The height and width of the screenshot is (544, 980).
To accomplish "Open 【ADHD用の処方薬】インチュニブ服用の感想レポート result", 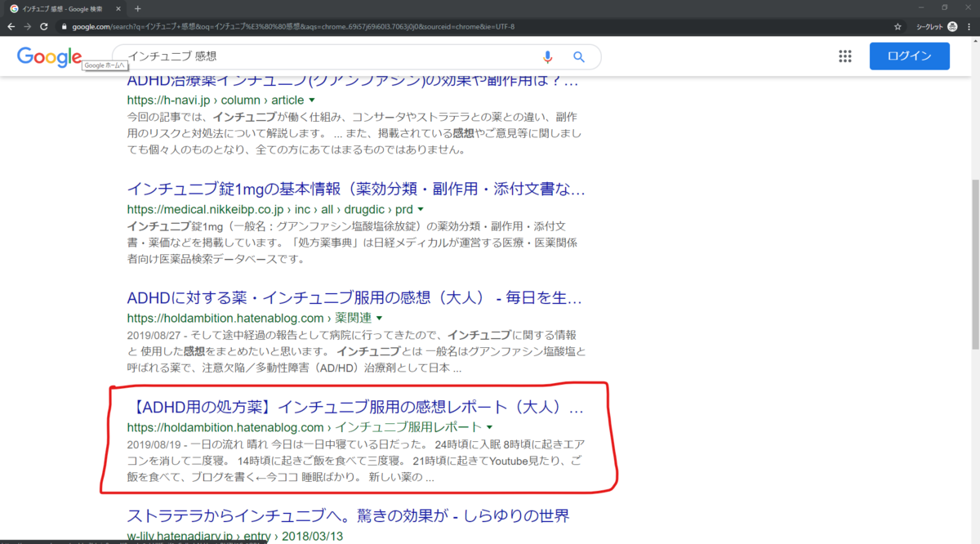I will click(356, 407).
